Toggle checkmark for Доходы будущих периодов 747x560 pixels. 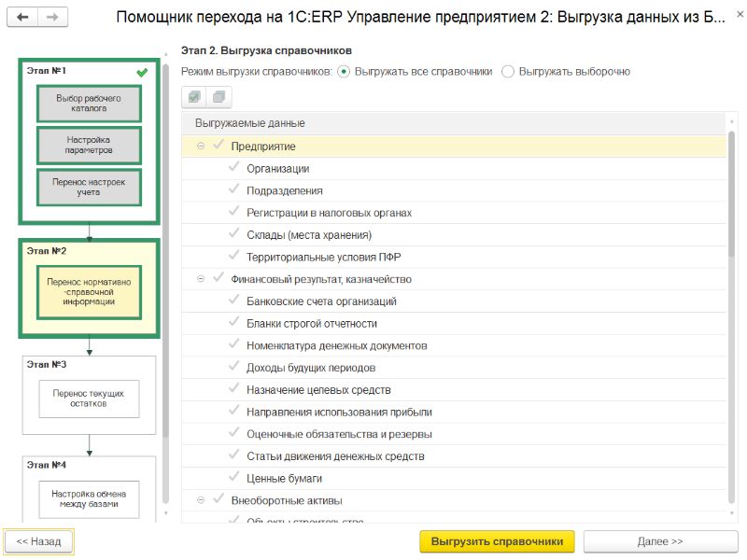(234, 366)
